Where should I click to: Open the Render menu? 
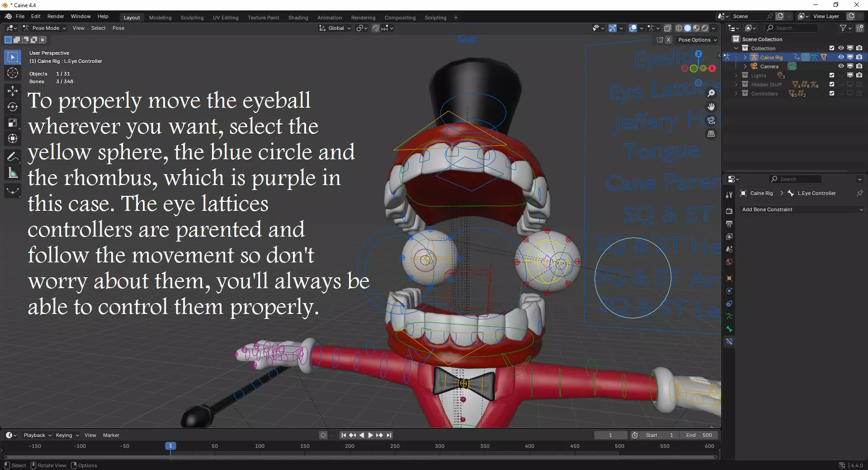(56, 16)
